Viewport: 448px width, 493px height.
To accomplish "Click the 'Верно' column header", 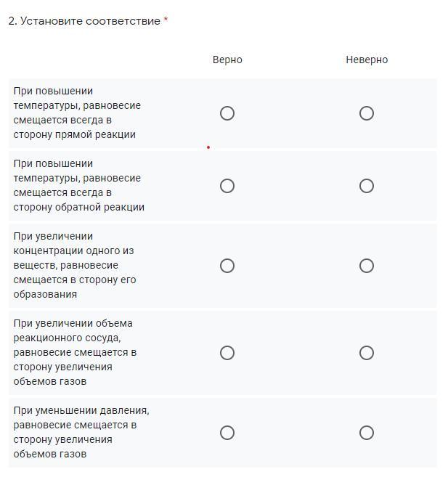I will click(x=227, y=60).
